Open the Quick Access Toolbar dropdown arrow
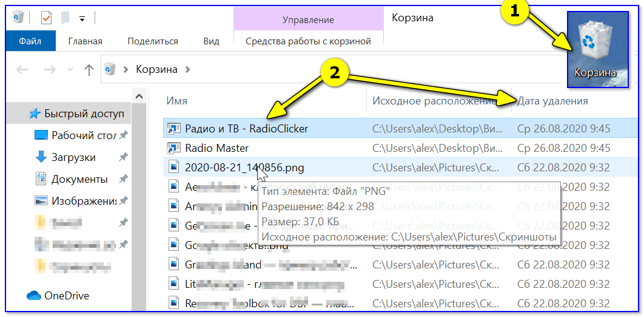This screenshot has height=317, width=644. 82,18
